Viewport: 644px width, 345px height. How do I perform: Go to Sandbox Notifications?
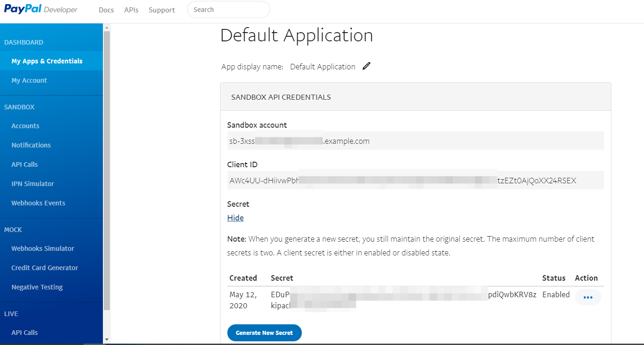click(x=31, y=145)
